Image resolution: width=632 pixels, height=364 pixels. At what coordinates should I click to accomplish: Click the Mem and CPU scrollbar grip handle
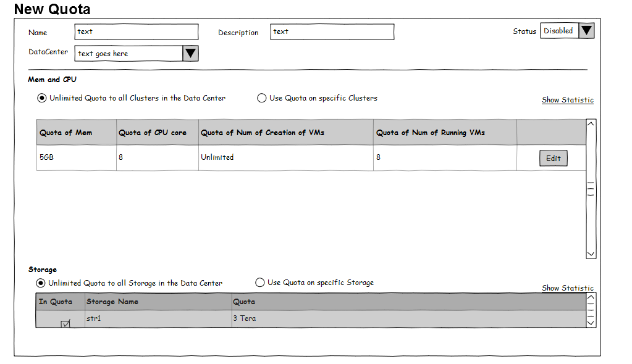(x=591, y=189)
